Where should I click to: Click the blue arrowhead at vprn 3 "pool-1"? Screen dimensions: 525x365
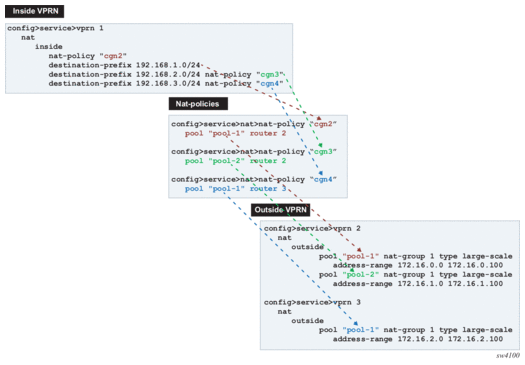(x=356, y=323)
